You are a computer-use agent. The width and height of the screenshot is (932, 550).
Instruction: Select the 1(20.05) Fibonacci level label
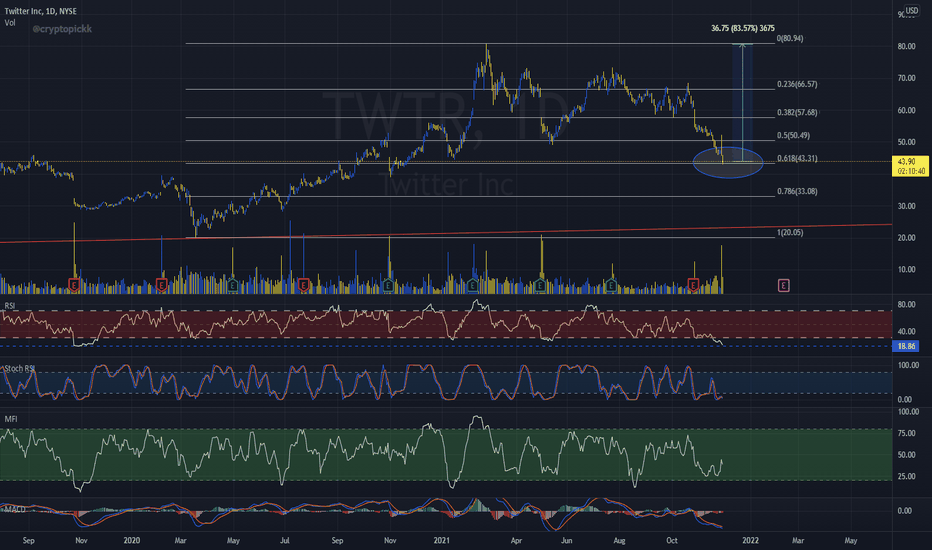[x=791, y=232]
